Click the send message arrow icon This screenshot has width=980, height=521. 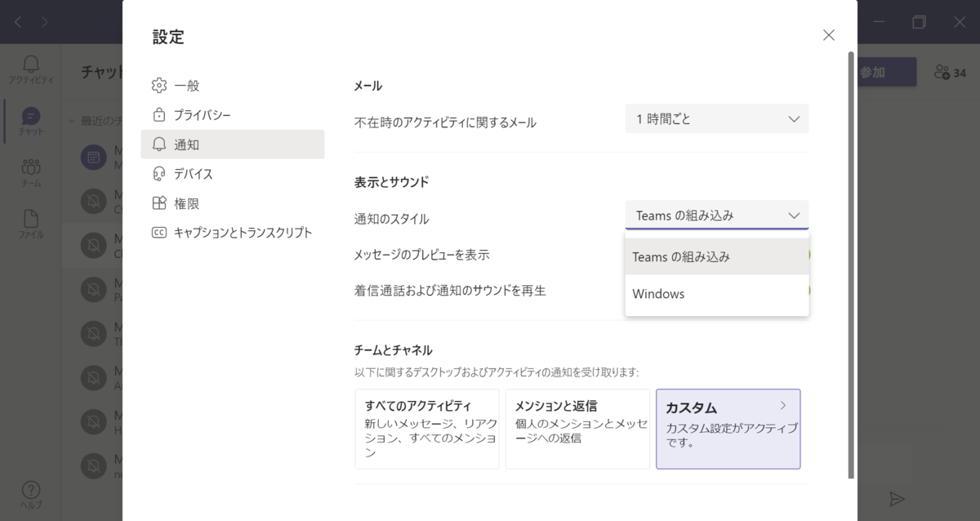coord(897,499)
